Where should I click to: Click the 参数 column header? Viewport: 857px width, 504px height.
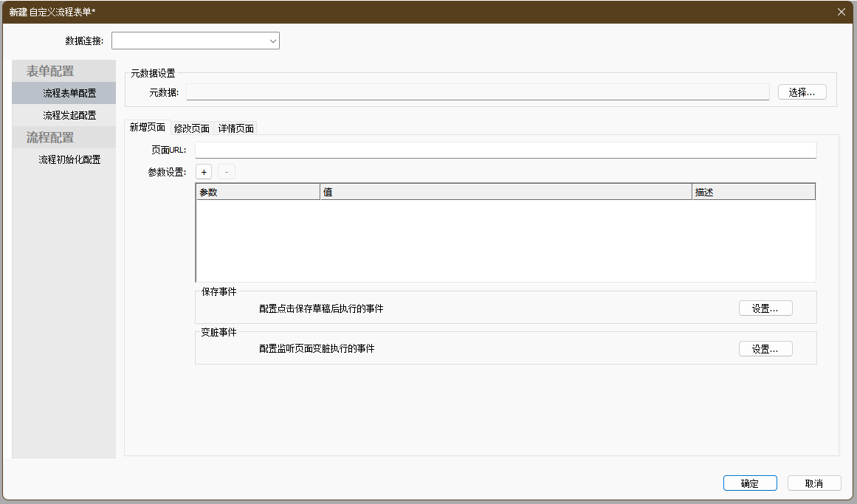coord(258,192)
